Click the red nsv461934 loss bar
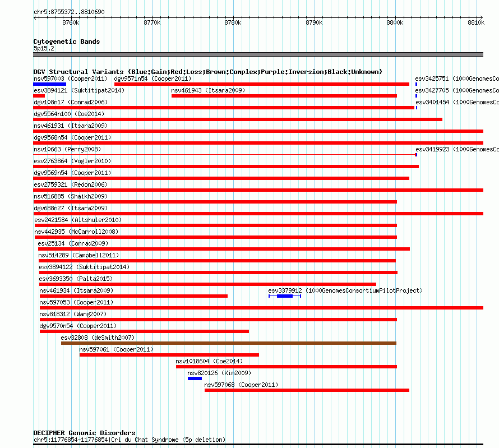The height and width of the screenshot is (448, 499). (x=133, y=296)
